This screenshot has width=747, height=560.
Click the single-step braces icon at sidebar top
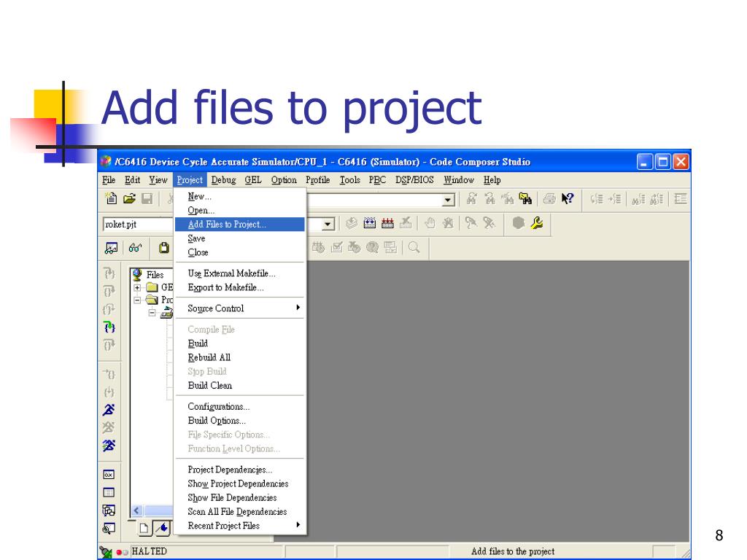pyautogui.click(x=109, y=273)
